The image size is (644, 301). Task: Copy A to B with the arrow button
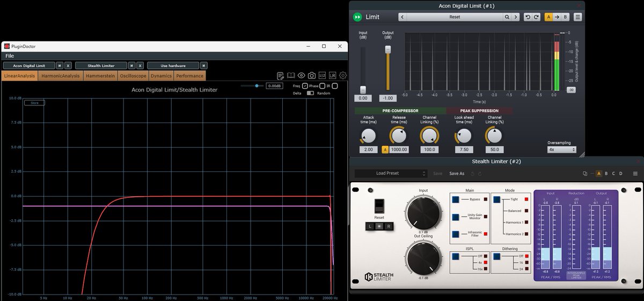pos(557,17)
